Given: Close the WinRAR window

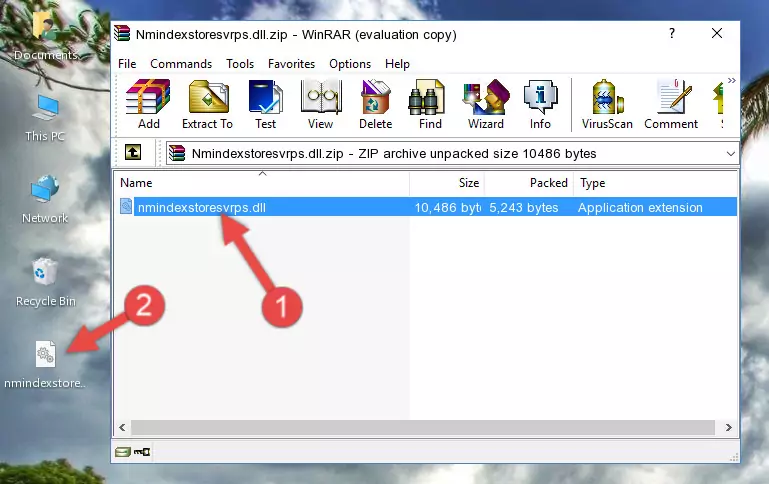Looking at the screenshot, I should pyautogui.click(x=717, y=33).
